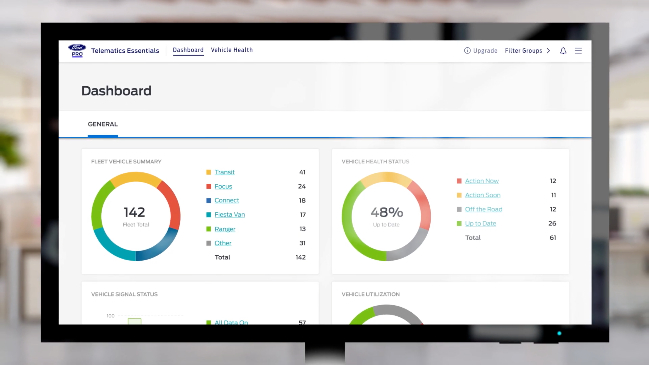
Task: Click the red Action Now swatch
Action: (x=459, y=181)
